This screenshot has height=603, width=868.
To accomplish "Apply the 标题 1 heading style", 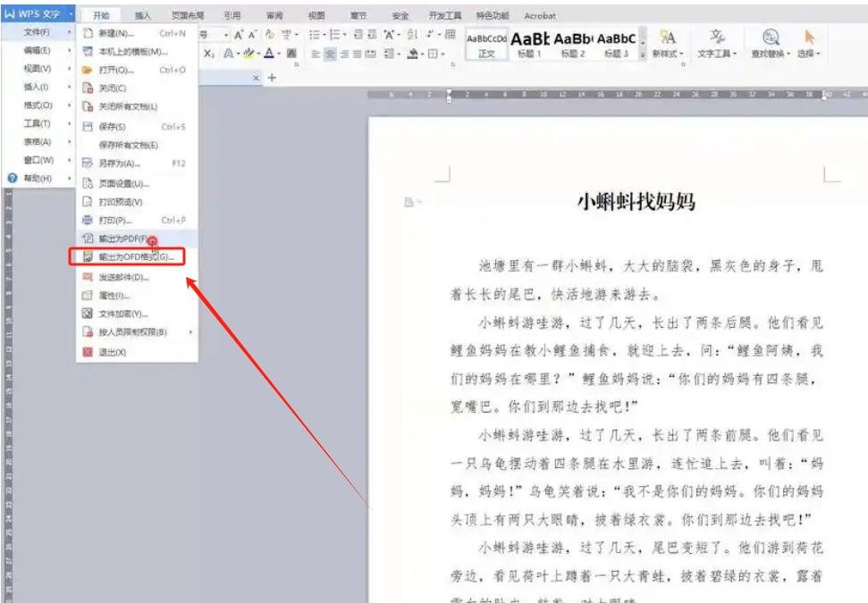I will 529,44.
